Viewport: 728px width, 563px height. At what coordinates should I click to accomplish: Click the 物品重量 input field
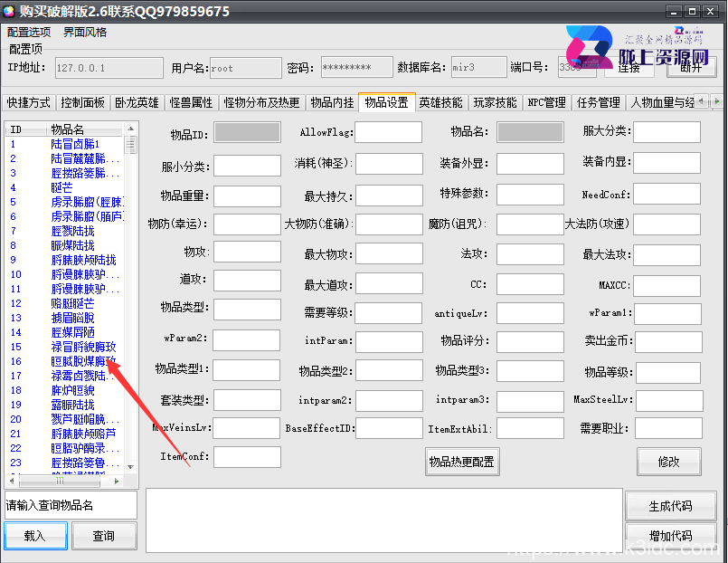point(247,196)
